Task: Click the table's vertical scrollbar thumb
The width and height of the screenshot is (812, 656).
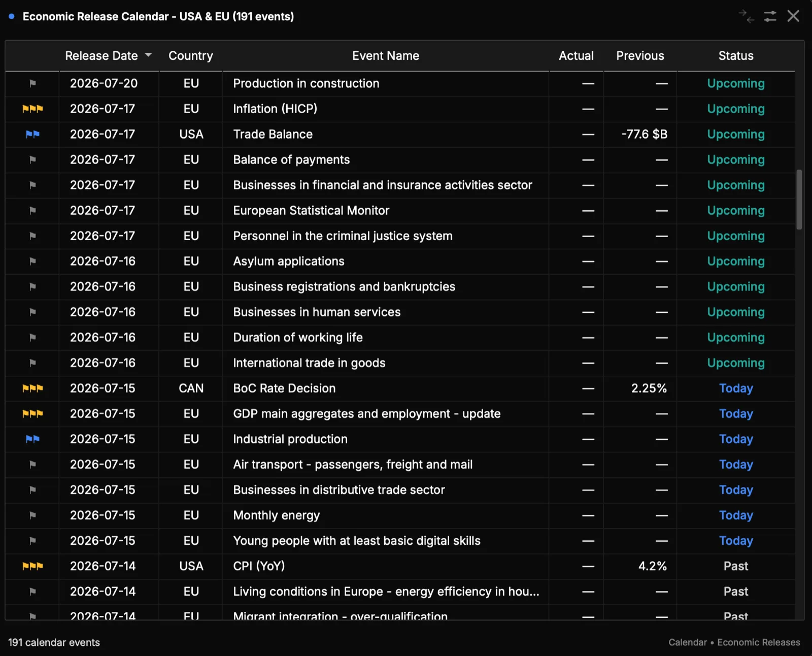Action: pos(799,200)
